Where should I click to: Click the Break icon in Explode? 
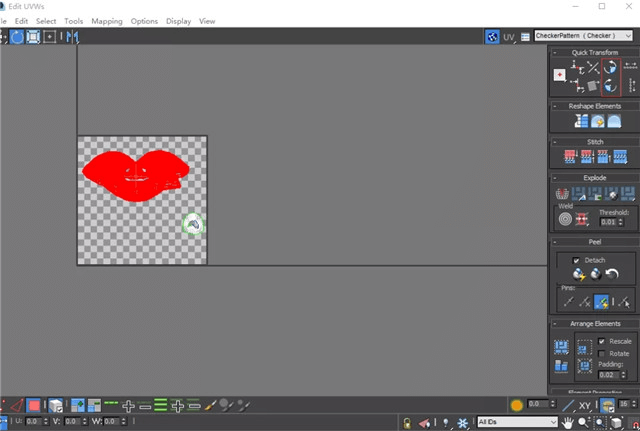[x=562, y=193]
